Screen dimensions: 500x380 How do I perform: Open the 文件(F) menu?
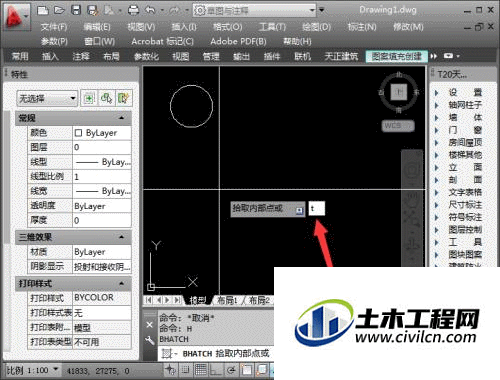(54, 27)
